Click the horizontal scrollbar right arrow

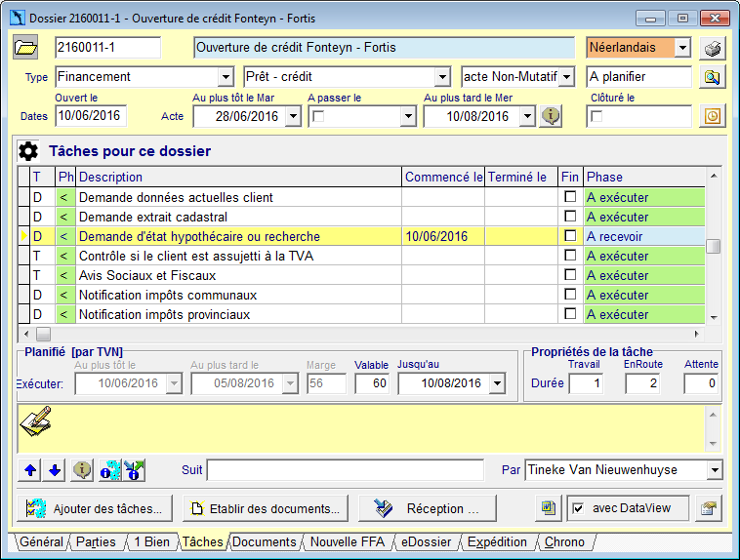pos(697,334)
